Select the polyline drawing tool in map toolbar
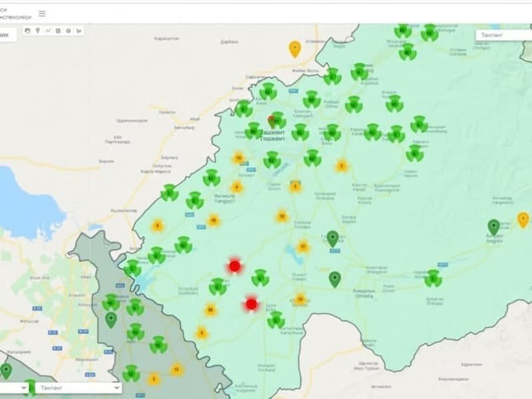 [x=48, y=31]
